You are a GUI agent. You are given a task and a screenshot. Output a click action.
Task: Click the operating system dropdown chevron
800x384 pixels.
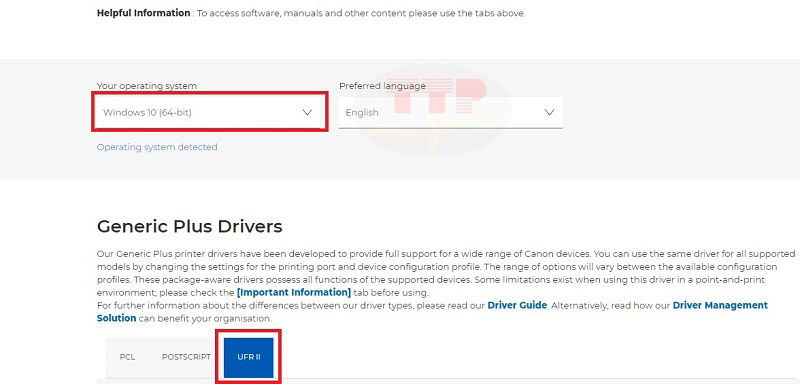[x=307, y=112]
